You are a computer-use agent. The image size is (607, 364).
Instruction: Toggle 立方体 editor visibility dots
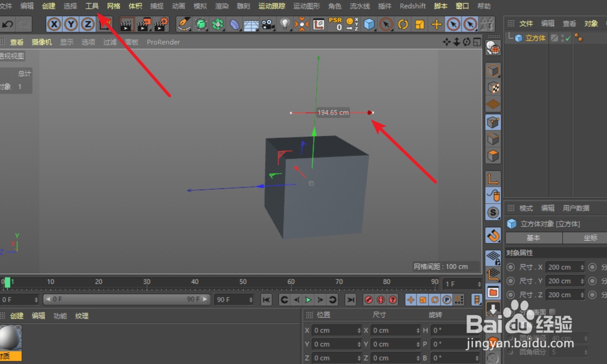tap(562, 38)
